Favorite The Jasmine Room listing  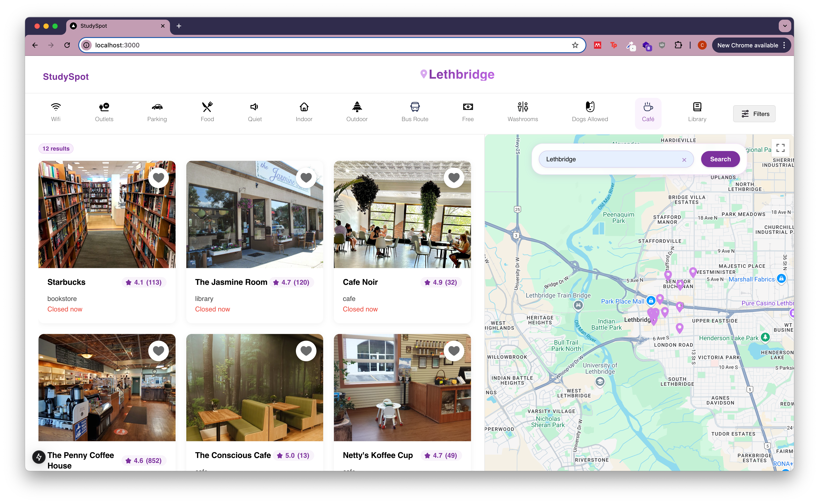[x=306, y=177]
